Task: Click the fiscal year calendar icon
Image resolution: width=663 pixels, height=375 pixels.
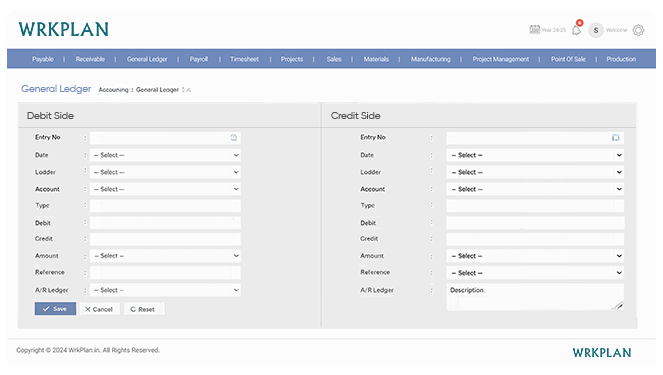Action: point(534,30)
